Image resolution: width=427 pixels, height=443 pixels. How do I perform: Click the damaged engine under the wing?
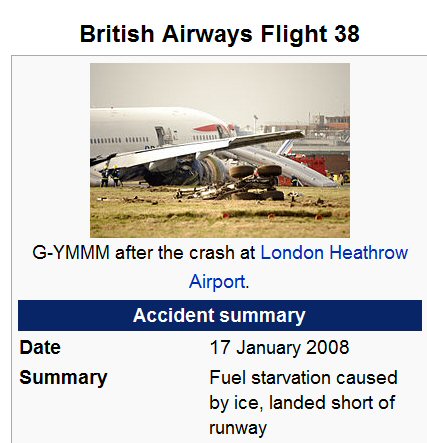[208, 172]
